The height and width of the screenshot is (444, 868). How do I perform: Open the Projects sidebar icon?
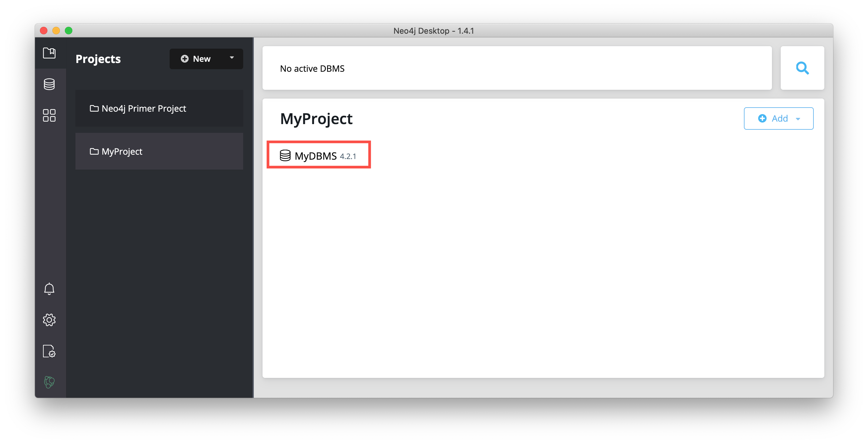49,53
